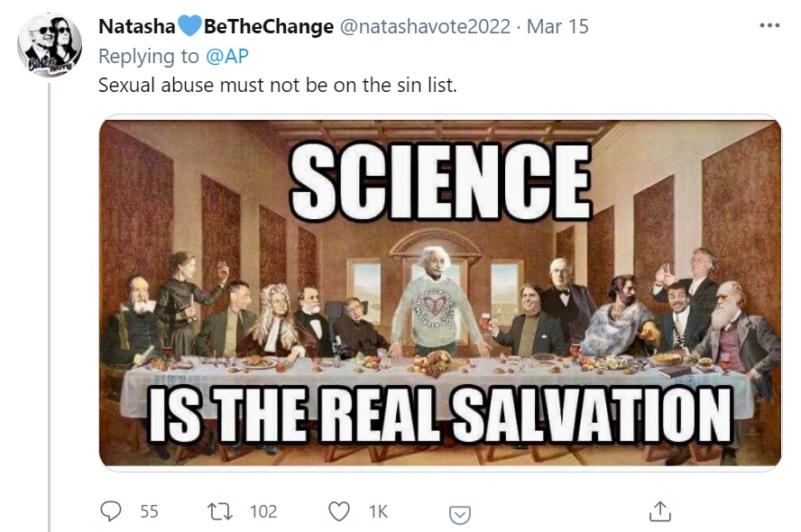Click the tweet text about sin list
This screenshot has width=801, height=532.
278,85
